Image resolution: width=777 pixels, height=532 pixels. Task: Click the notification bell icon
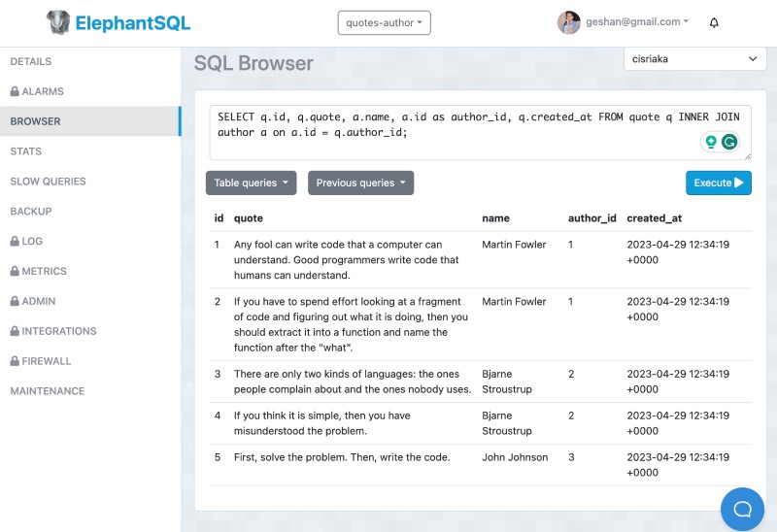click(x=714, y=22)
